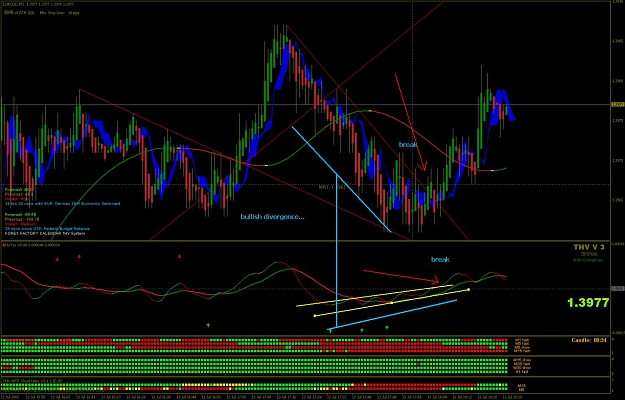Select the 'break' label on the price chart
625x400 pixels.
click(x=408, y=145)
